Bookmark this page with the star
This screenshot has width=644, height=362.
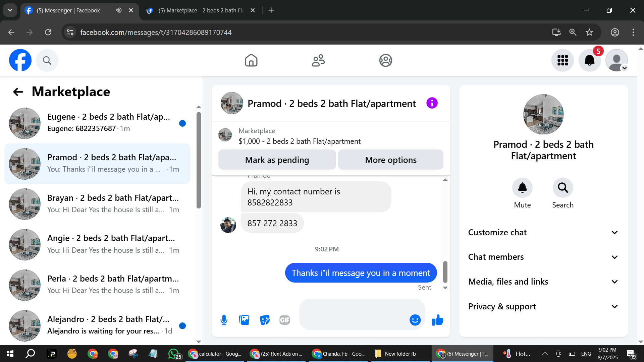(589, 32)
